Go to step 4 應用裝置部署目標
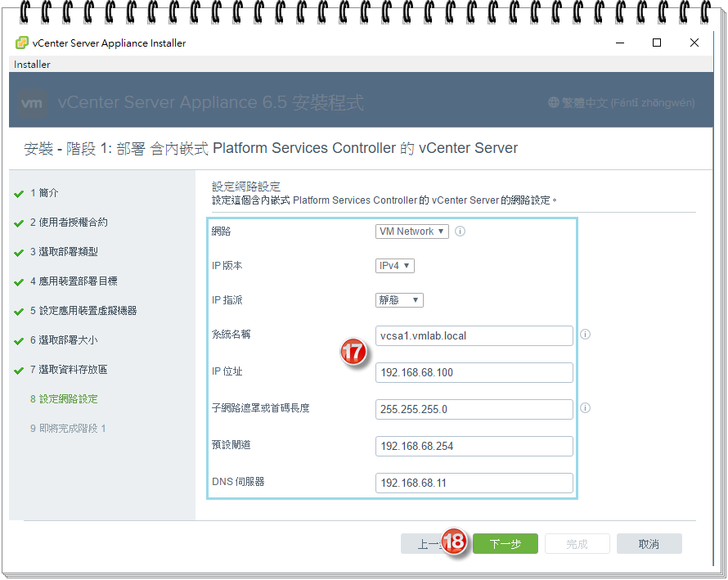Image resolution: width=728 pixels, height=580 pixels. pyautogui.click(x=74, y=281)
